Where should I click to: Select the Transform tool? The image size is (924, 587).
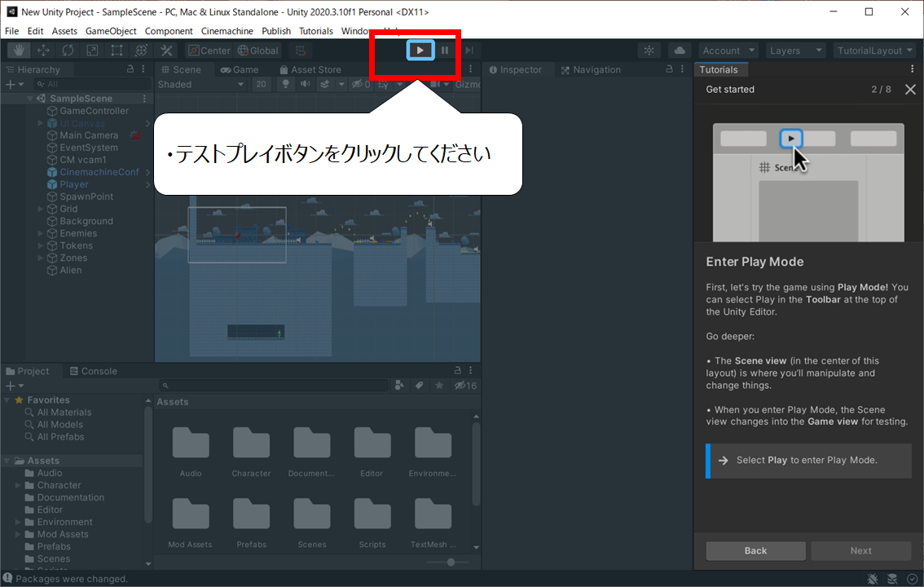point(142,51)
